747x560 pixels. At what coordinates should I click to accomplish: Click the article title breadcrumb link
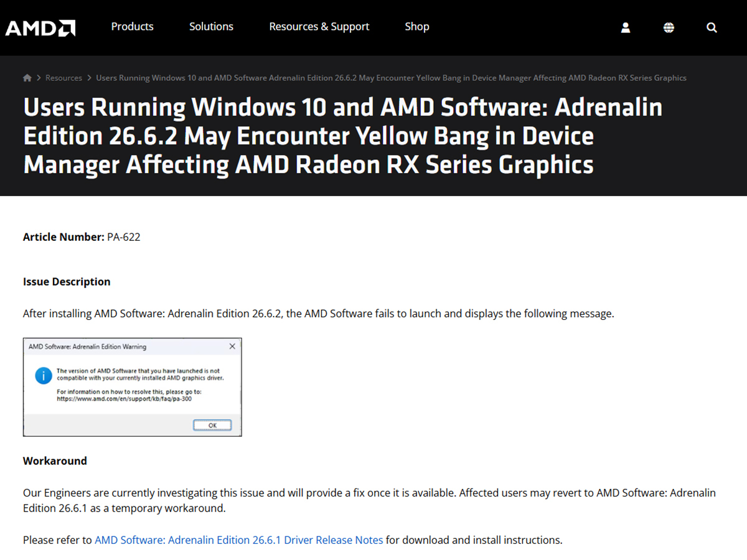coord(391,78)
